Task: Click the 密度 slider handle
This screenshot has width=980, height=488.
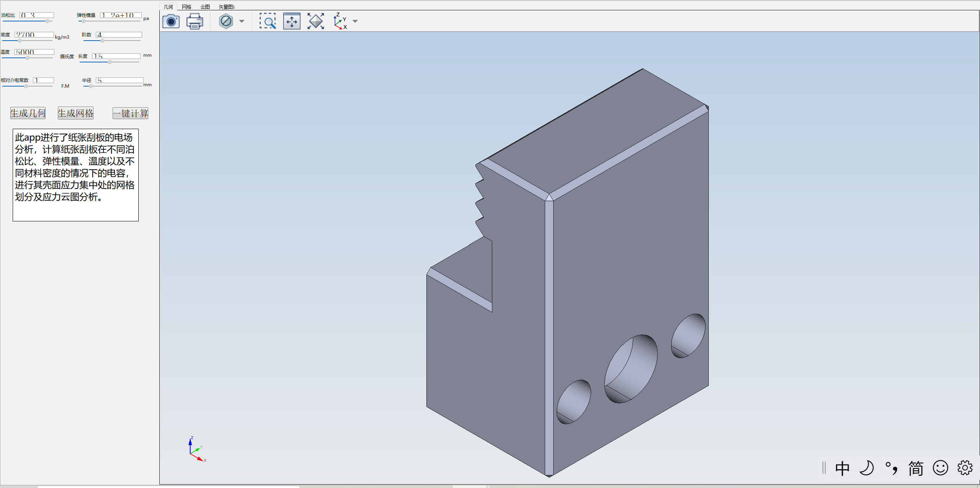Action: pyautogui.click(x=20, y=41)
